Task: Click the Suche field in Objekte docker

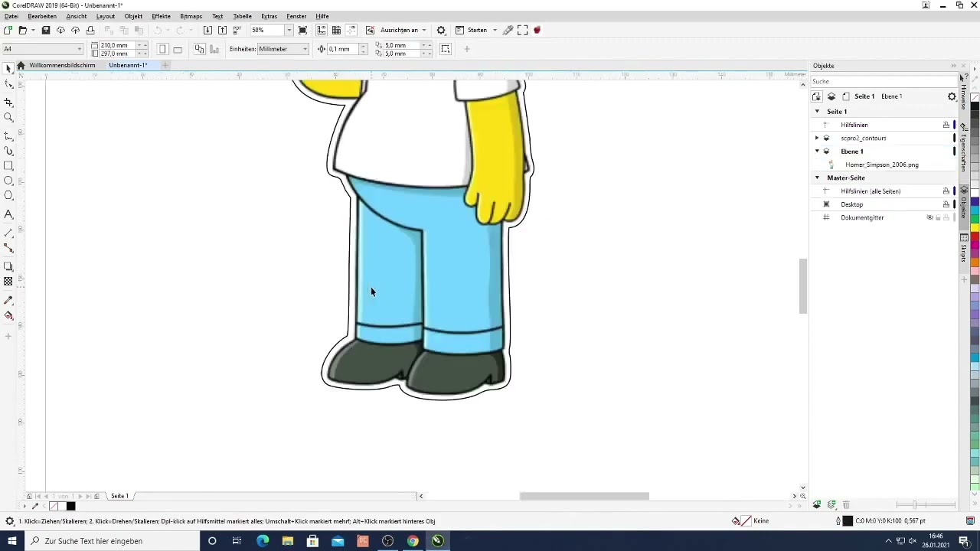Action: coord(884,81)
